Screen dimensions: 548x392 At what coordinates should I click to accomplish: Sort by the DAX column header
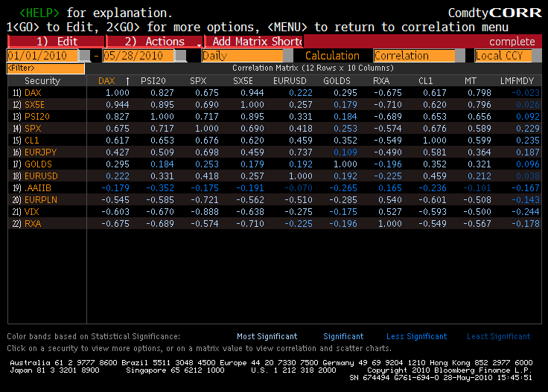click(106, 81)
